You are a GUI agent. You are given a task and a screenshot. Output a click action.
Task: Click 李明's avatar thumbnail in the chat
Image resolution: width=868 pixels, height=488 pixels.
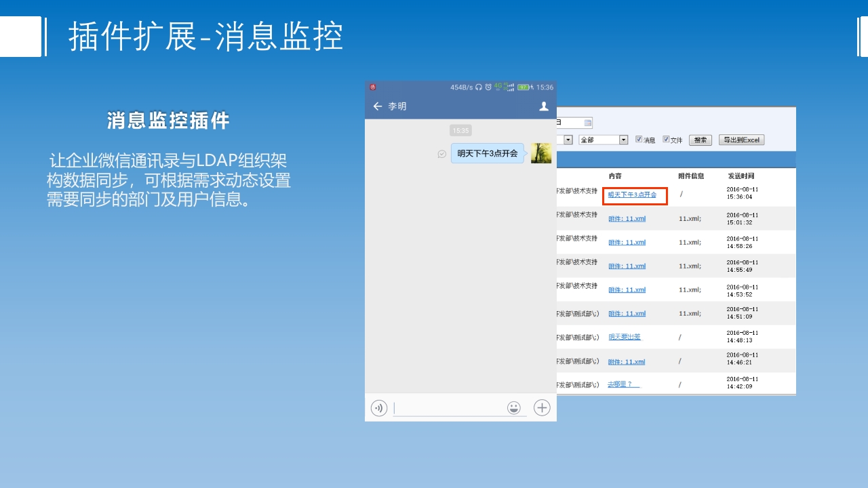(541, 154)
